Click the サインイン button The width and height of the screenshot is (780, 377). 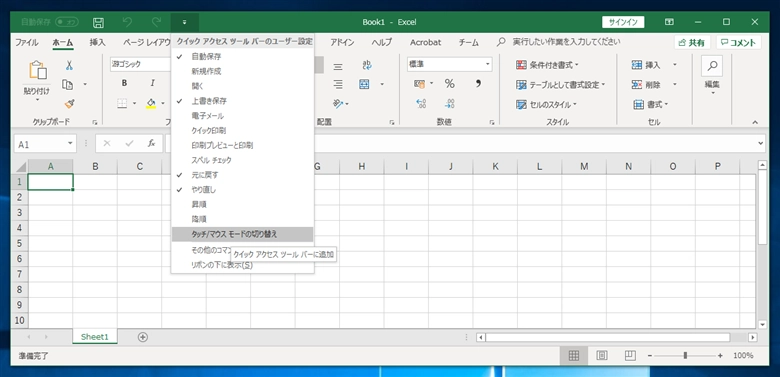[623, 22]
